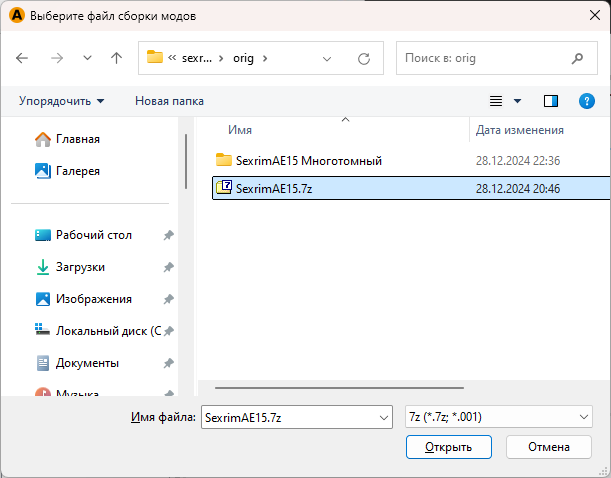Expand the Имя файла history dropdown

click(x=382, y=417)
